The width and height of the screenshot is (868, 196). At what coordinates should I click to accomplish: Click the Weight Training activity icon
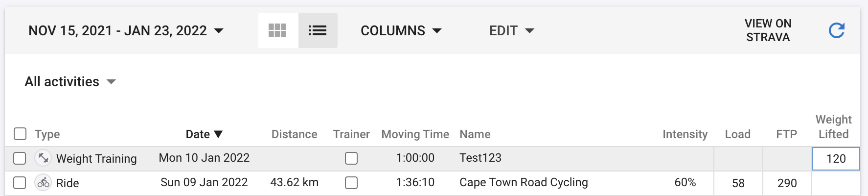43,158
